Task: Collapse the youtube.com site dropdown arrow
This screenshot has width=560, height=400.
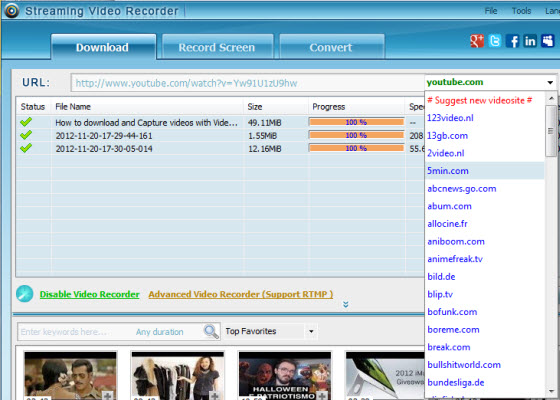Action: pyautogui.click(x=550, y=83)
